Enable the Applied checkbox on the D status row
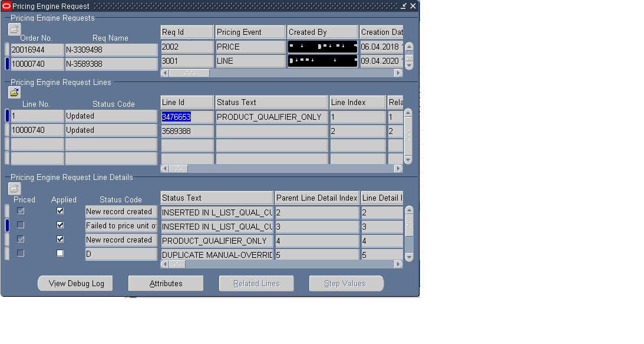 coord(60,253)
